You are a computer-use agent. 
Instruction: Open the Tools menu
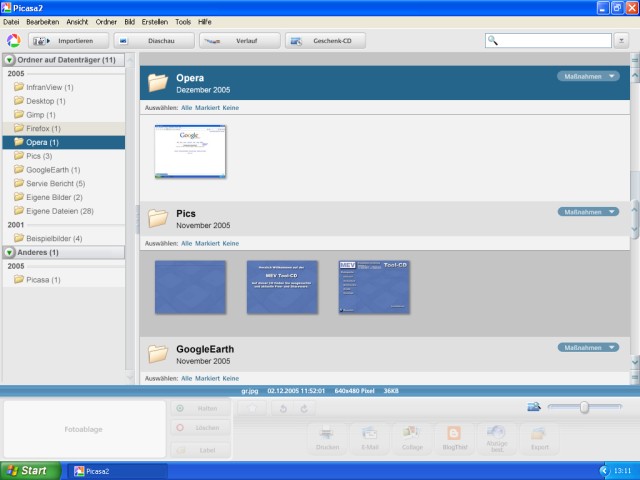pyautogui.click(x=183, y=22)
